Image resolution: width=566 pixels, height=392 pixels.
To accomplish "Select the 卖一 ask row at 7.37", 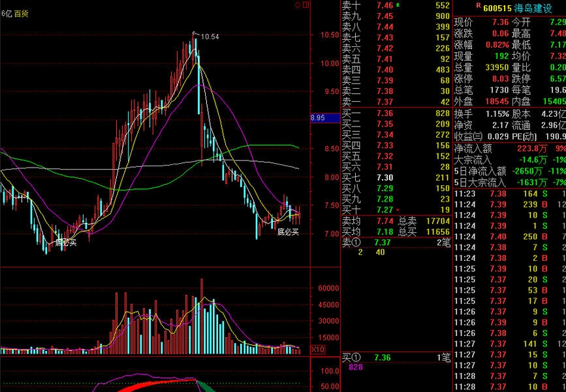I will 396,102.
